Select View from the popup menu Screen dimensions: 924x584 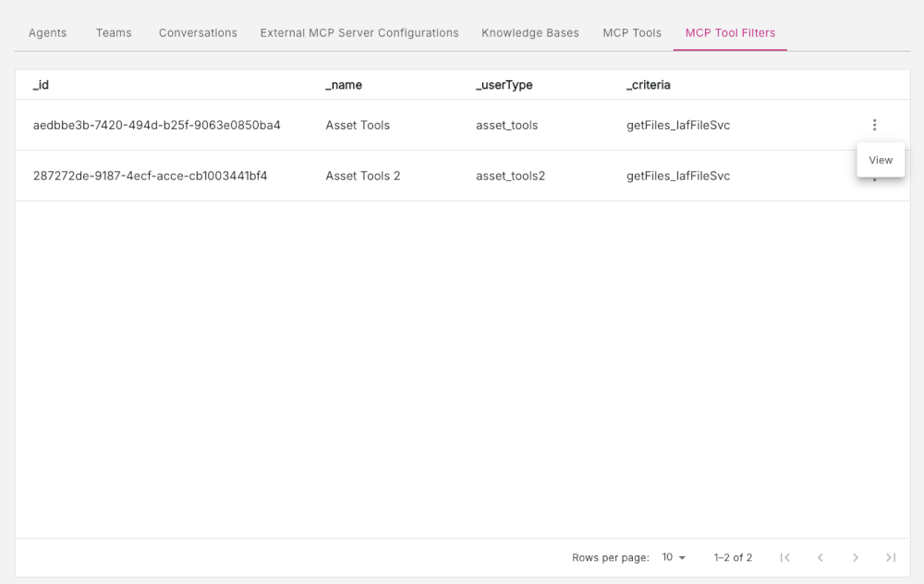click(881, 160)
